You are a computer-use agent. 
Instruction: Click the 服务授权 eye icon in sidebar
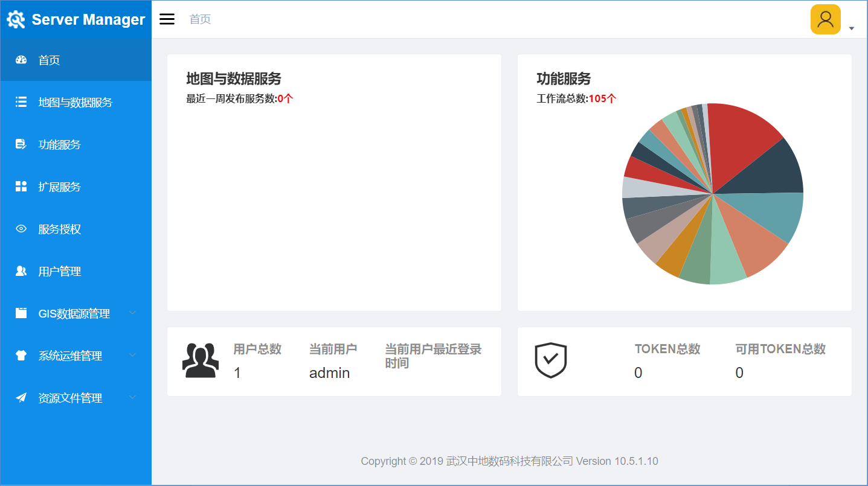21,229
